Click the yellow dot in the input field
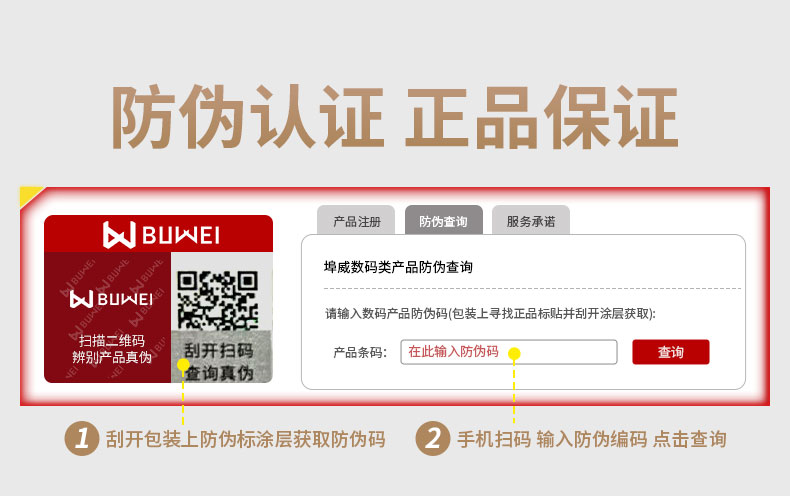Screen dimensions: 790x496 coord(514,353)
